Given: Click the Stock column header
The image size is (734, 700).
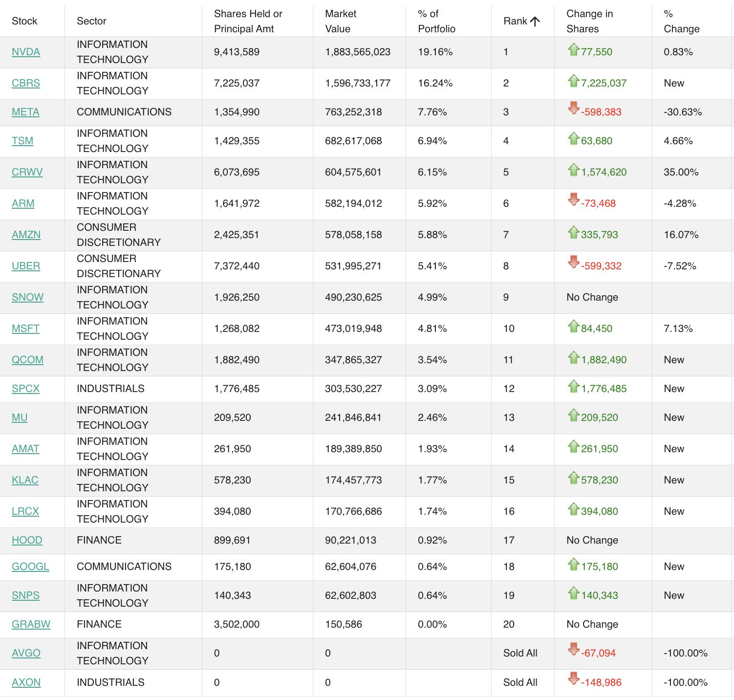Looking at the screenshot, I should pos(24,21).
